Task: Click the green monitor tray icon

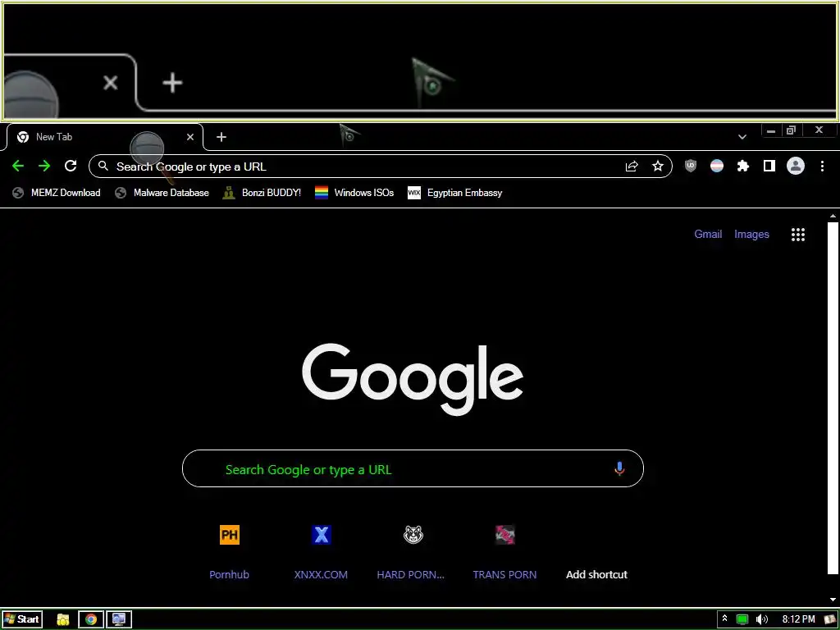Action: click(742, 619)
